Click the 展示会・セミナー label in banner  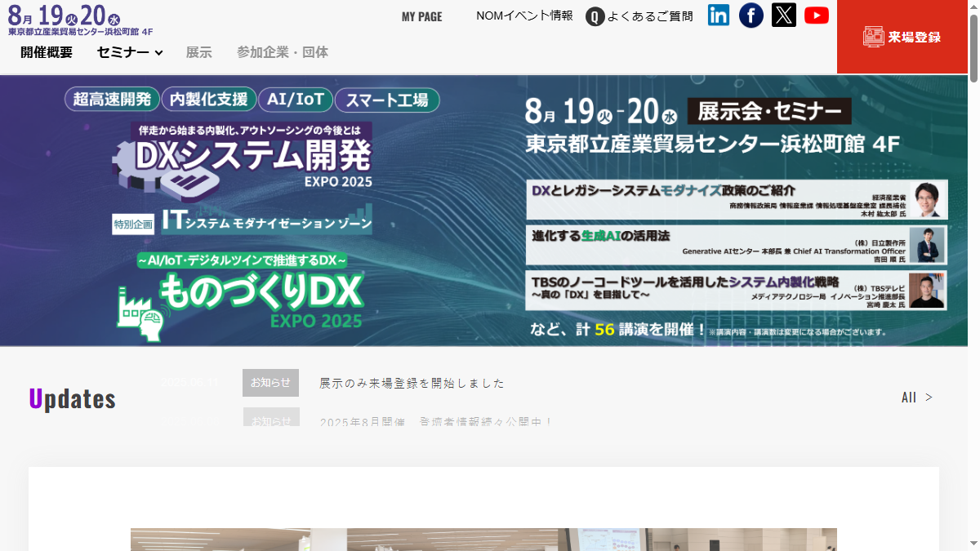769,110
